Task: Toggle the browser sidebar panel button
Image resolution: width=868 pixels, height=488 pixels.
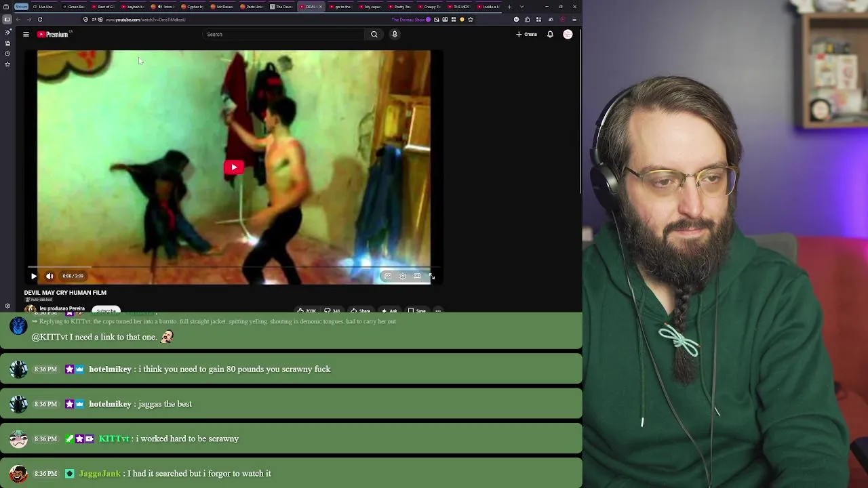Action: (x=7, y=20)
